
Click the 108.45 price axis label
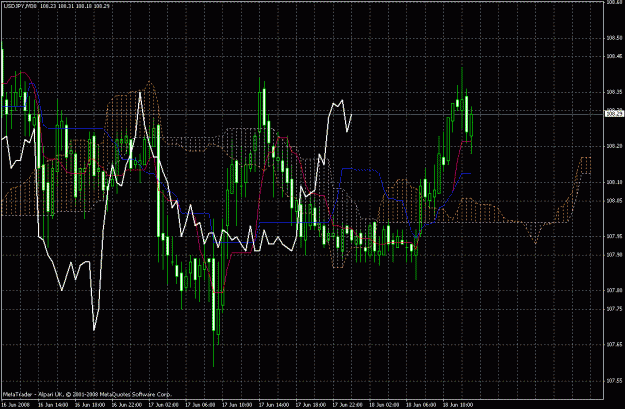(x=614, y=56)
